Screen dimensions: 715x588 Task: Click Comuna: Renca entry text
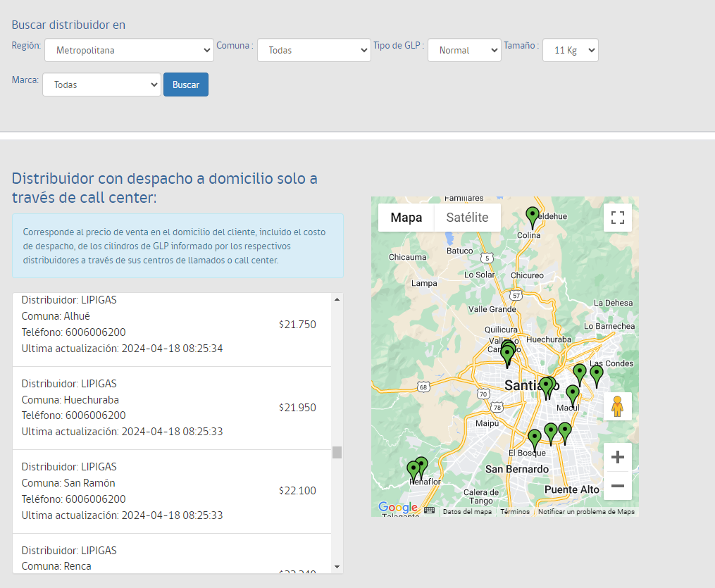[x=56, y=566]
